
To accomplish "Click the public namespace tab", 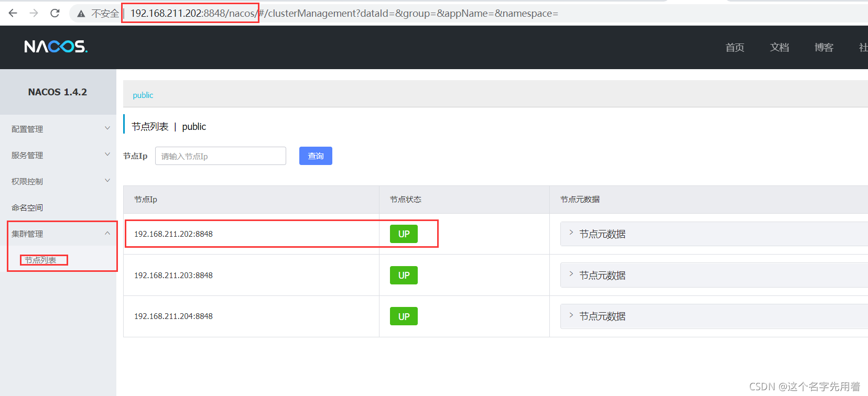I will [143, 95].
